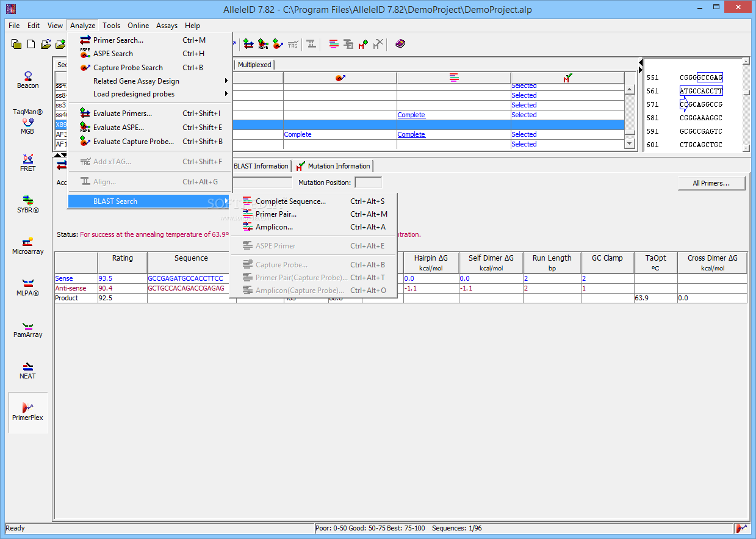The width and height of the screenshot is (756, 539).
Task: Click the right-pointing splitter arrow by sequence panel
Action: coord(640,71)
